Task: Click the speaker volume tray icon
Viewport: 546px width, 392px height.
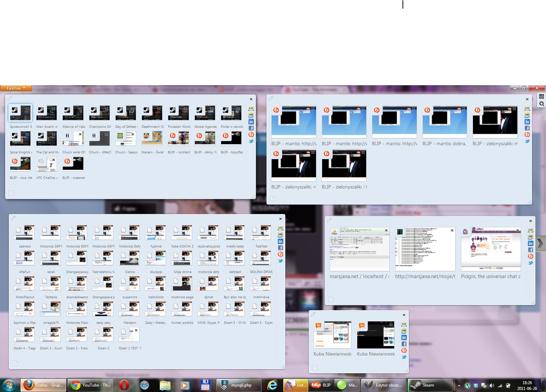Action: point(492,386)
